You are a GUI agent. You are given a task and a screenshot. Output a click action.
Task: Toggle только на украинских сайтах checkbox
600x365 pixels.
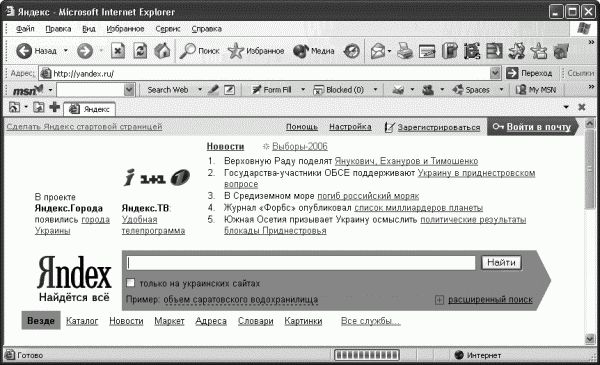click(130, 283)
